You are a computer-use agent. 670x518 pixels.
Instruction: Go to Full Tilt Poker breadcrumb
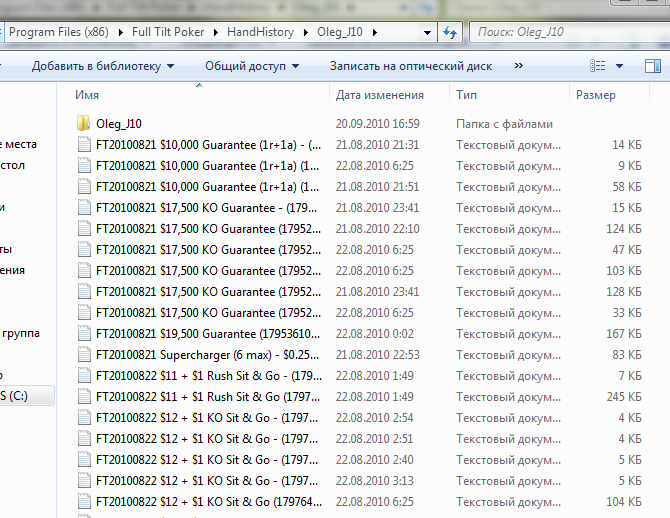point(168,32)
